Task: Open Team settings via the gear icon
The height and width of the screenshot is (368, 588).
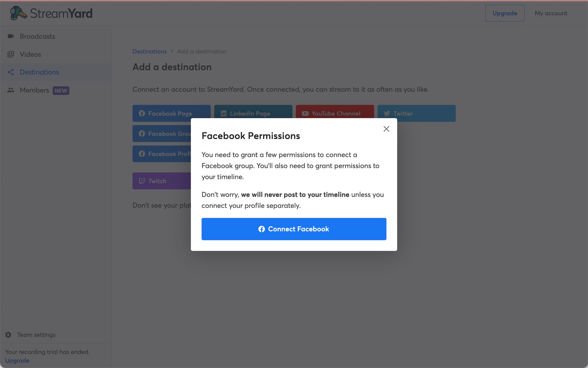Action: 8,335
